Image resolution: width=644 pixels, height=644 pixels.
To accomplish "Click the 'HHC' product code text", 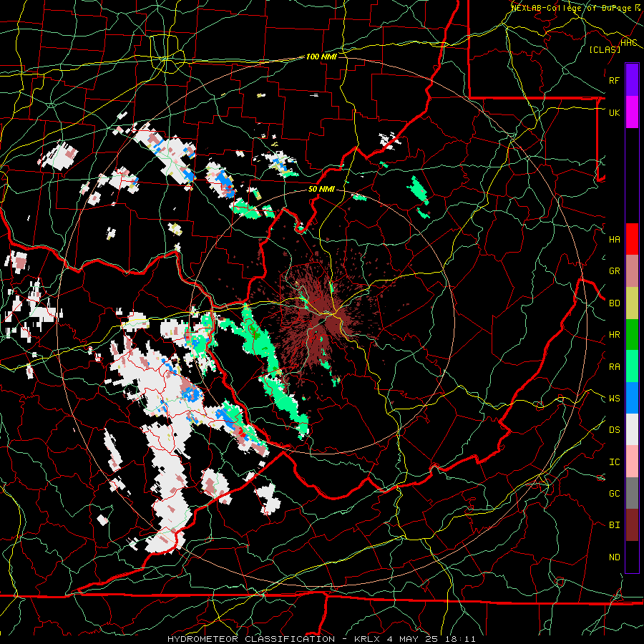I will point(629,43).
